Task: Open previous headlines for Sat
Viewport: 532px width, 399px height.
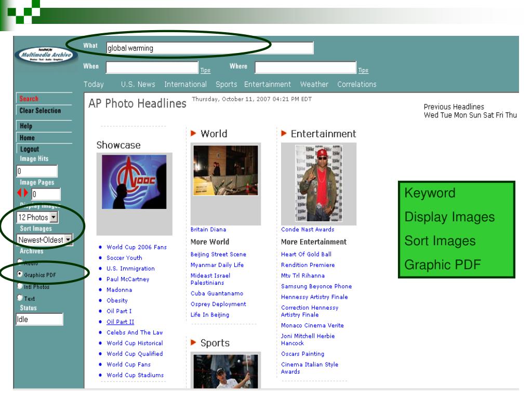Action: click(x=488, y=115)
